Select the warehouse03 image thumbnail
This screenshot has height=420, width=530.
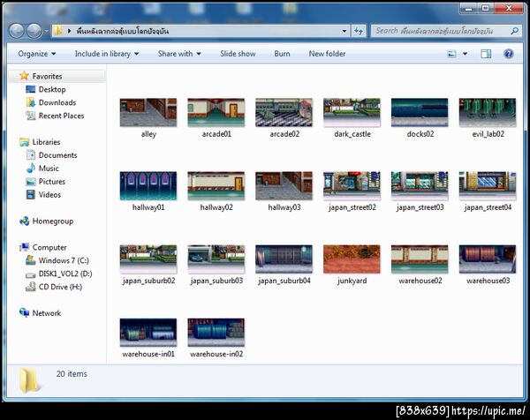(x=488, y=259)
